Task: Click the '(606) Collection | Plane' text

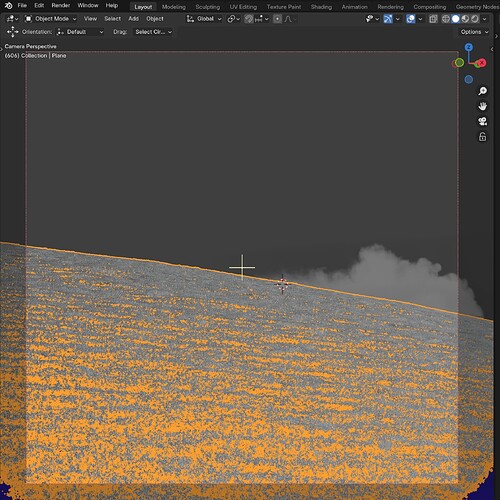Action: (x=35, y=56)
